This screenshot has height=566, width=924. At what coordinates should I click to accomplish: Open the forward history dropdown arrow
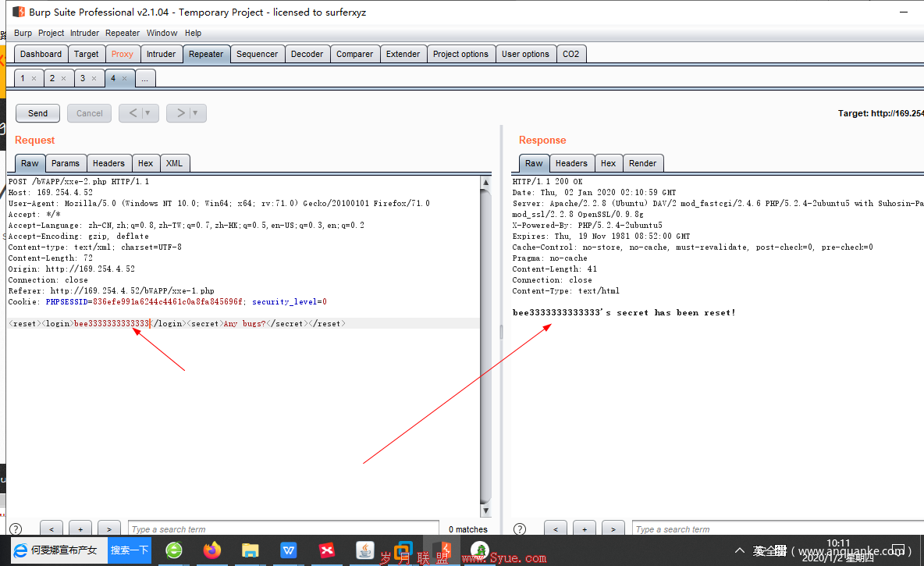point(196,113)
